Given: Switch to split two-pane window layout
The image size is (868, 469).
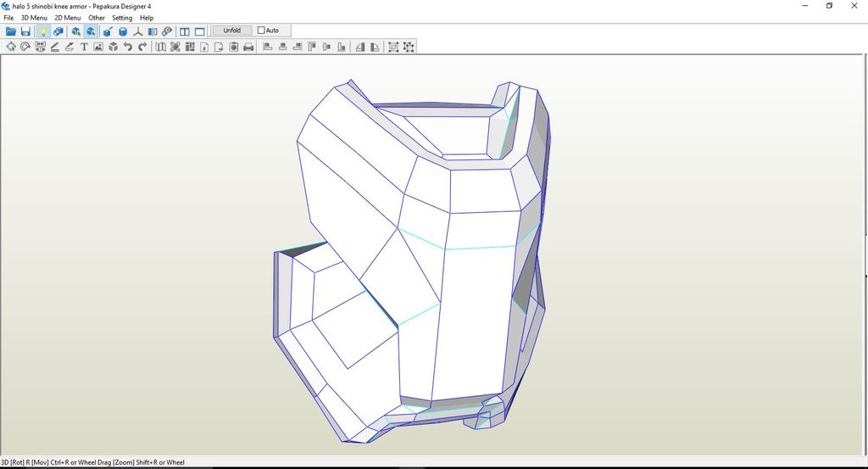Looking at the screenshot, I should (185, 31).
